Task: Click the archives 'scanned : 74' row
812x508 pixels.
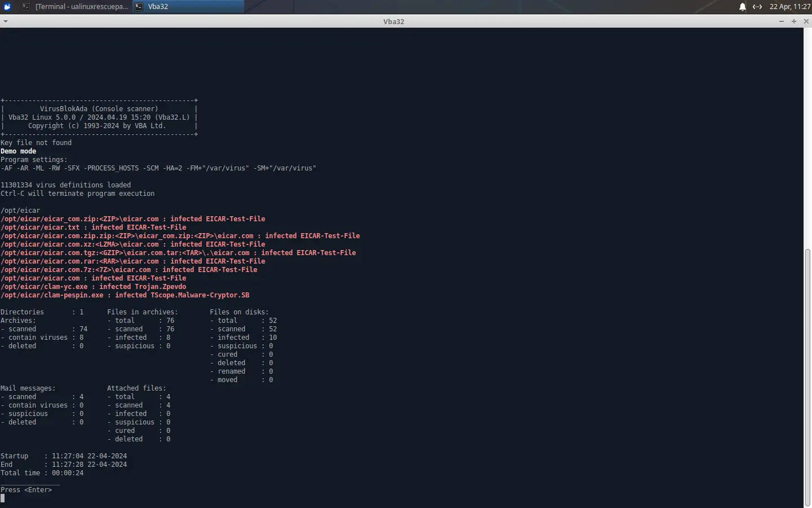Action: click(44, 329)
